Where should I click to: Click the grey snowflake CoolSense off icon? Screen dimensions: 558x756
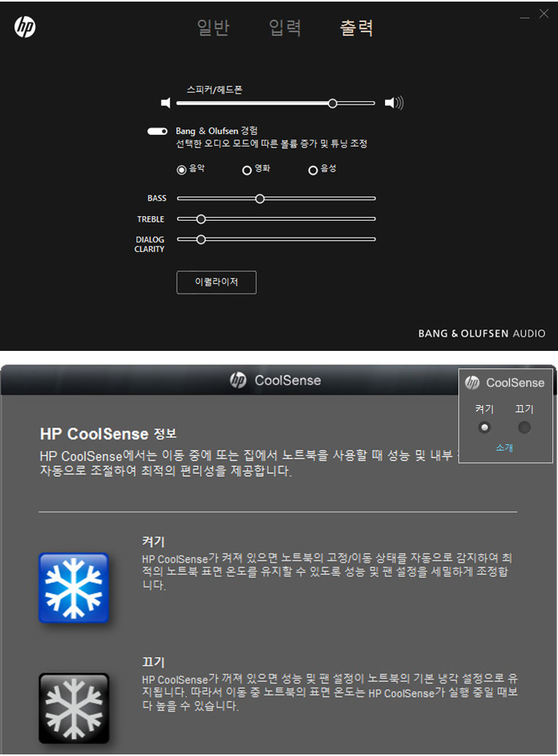(73, 708)
